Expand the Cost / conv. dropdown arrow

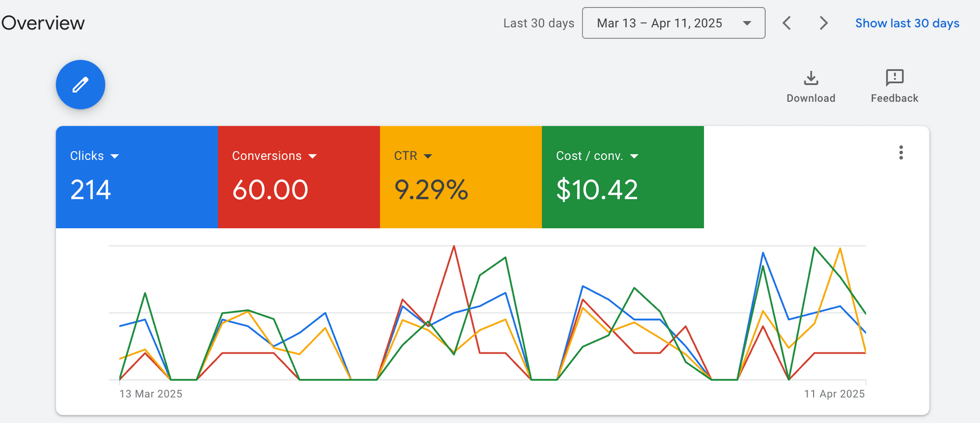click(x=634, y=156)
